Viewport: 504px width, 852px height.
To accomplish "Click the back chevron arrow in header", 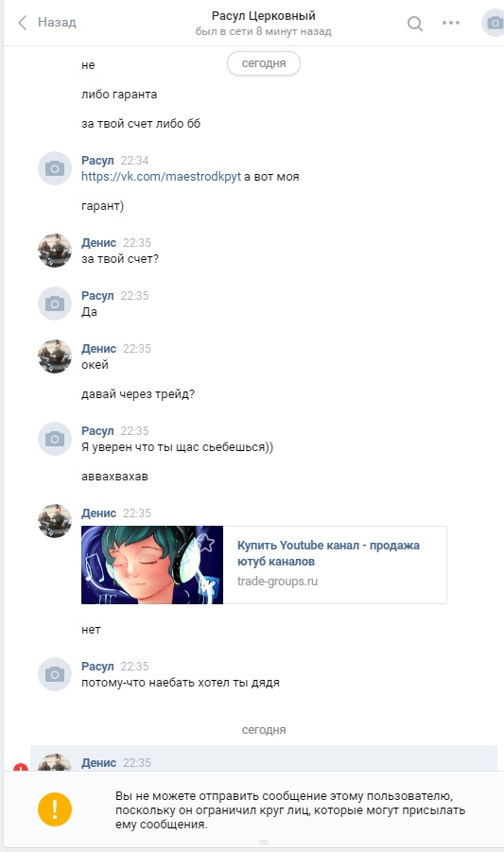I will click(23, 23).
